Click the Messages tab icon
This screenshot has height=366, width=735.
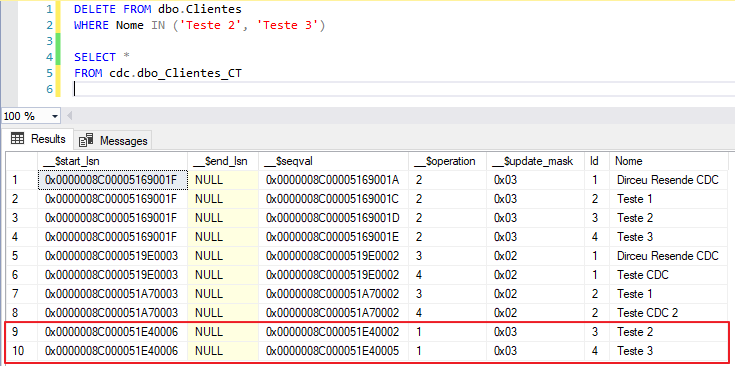[86, 140]
